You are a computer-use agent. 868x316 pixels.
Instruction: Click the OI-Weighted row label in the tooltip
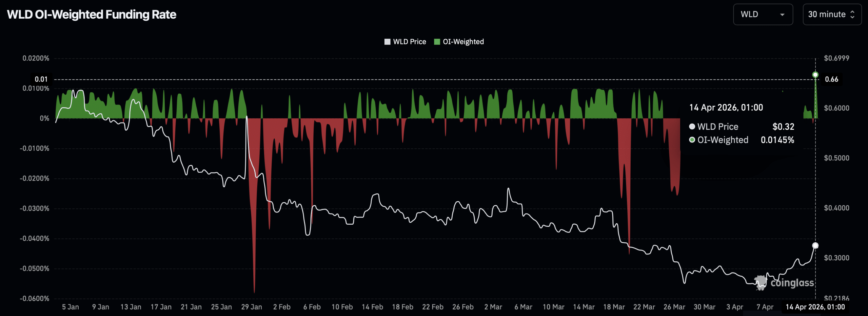(723, 140)
